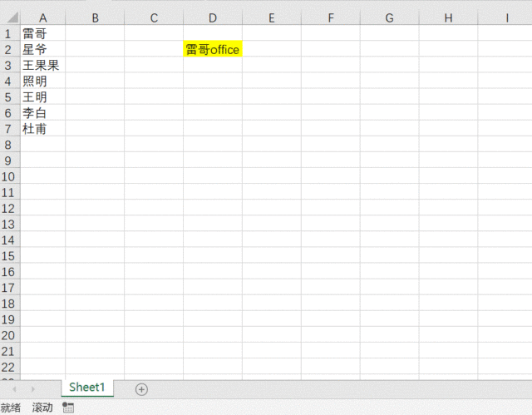Screen dimensions: 532x415
Task: Click the 滚动 status bar indicator
Action: (x=42, y=408)
